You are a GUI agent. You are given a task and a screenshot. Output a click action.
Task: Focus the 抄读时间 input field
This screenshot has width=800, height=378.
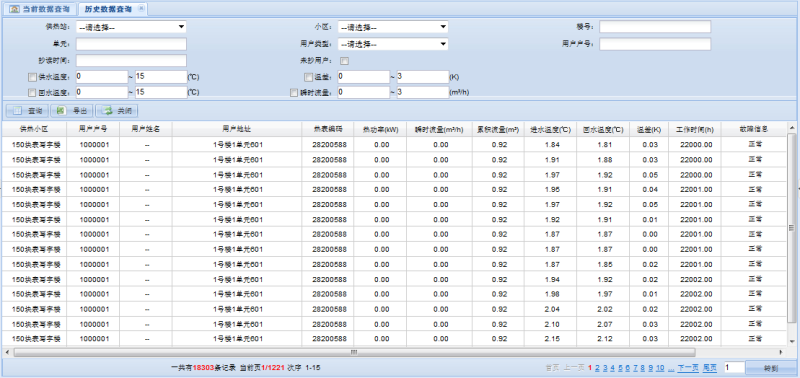132,61
